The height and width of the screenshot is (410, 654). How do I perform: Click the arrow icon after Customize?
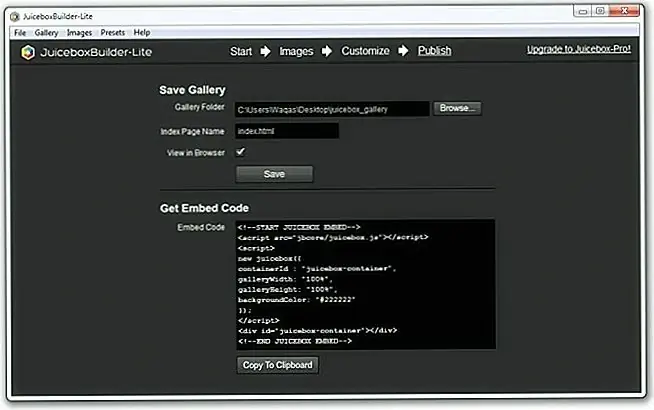pos(404,51)
